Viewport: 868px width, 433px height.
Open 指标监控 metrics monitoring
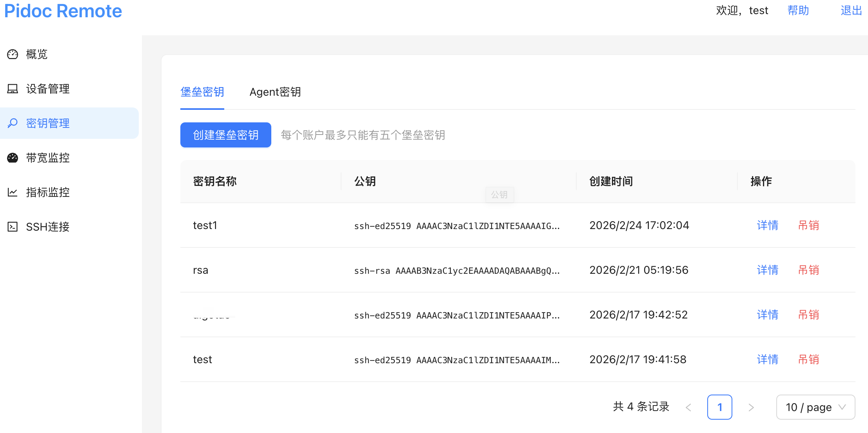(x=47, y=192)
